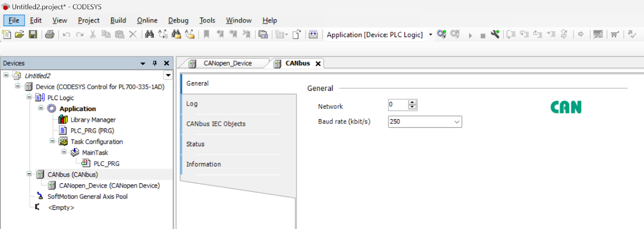
Task: Open the Project menu
Action: coord(89,20)
